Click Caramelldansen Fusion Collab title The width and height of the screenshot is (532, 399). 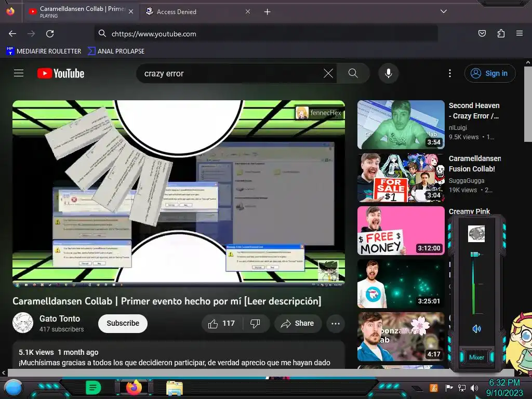(475, 164)
